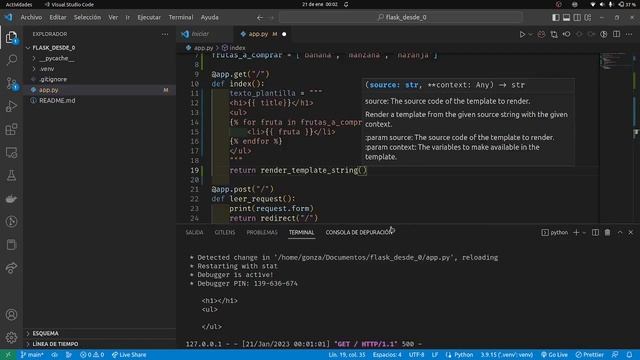Toggle the bottom panel layout button

566,18
